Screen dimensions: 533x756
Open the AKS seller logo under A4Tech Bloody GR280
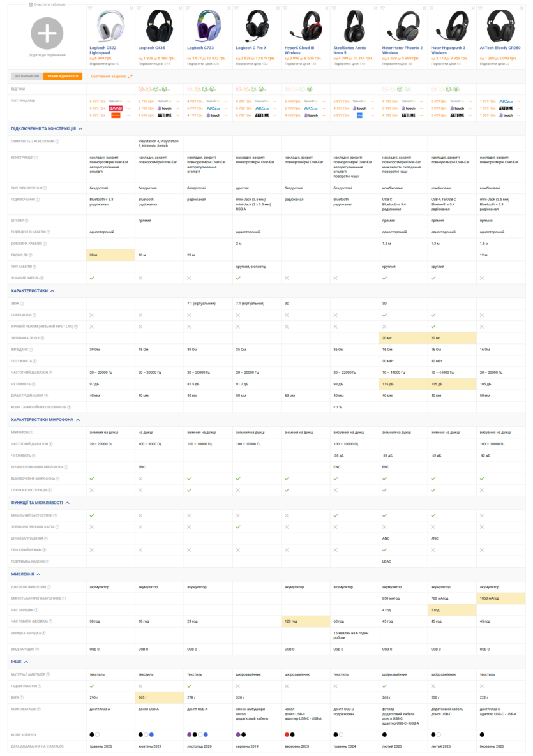506,101
